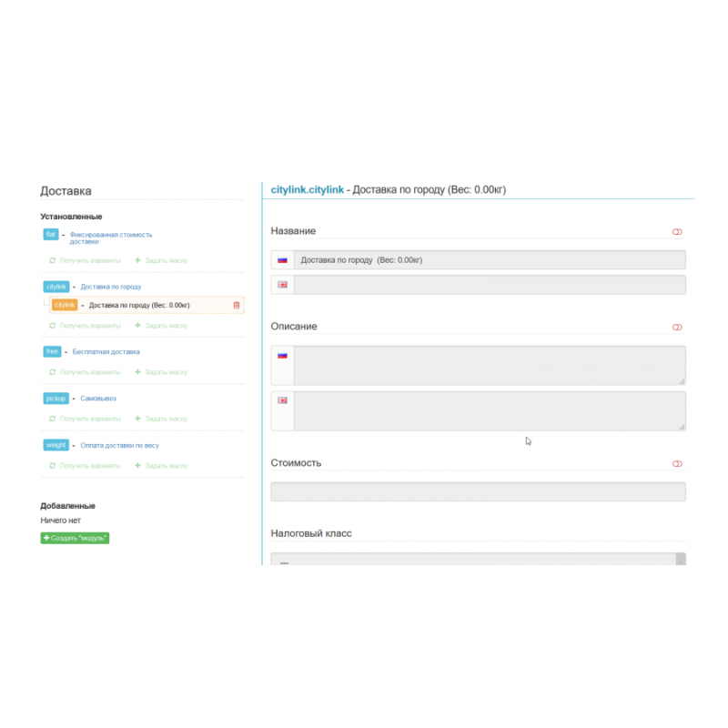The height and width of the screenshot is (728, 728).
Task: Toggle the red switch next to Описание
Action: tap(677, 327)
